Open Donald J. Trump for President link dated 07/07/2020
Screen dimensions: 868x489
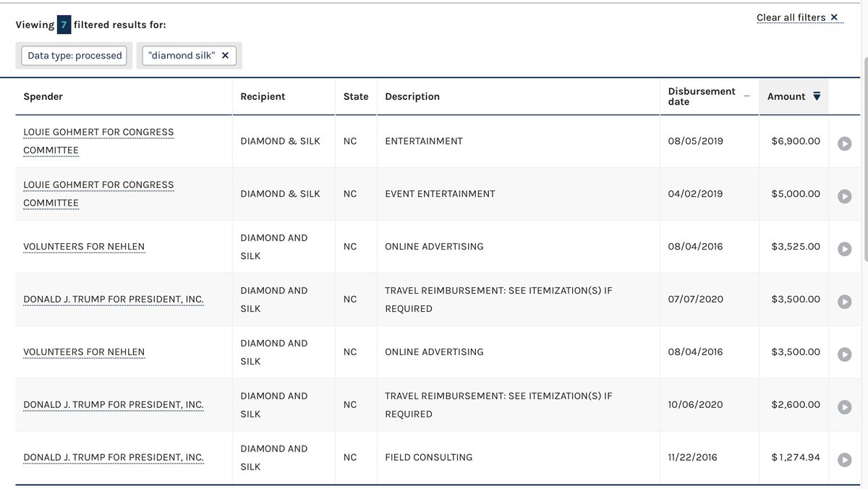[x=114, y=299]
